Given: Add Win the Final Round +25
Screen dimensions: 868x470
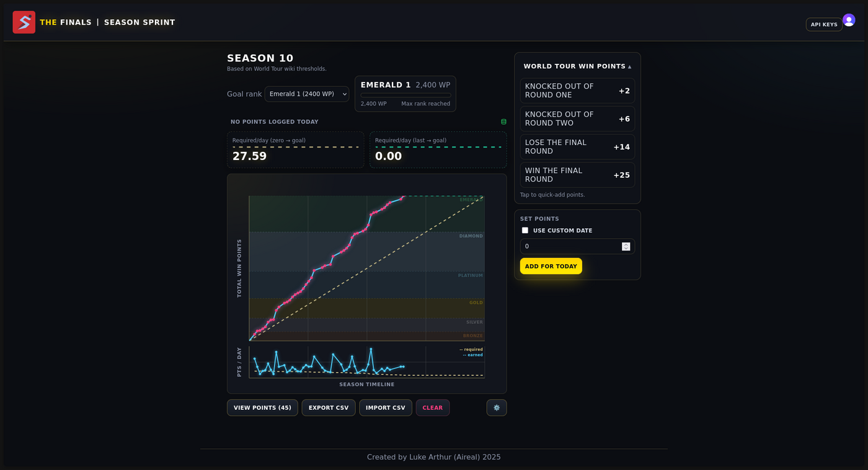Looking at the screenshot, I should [577, 175].
